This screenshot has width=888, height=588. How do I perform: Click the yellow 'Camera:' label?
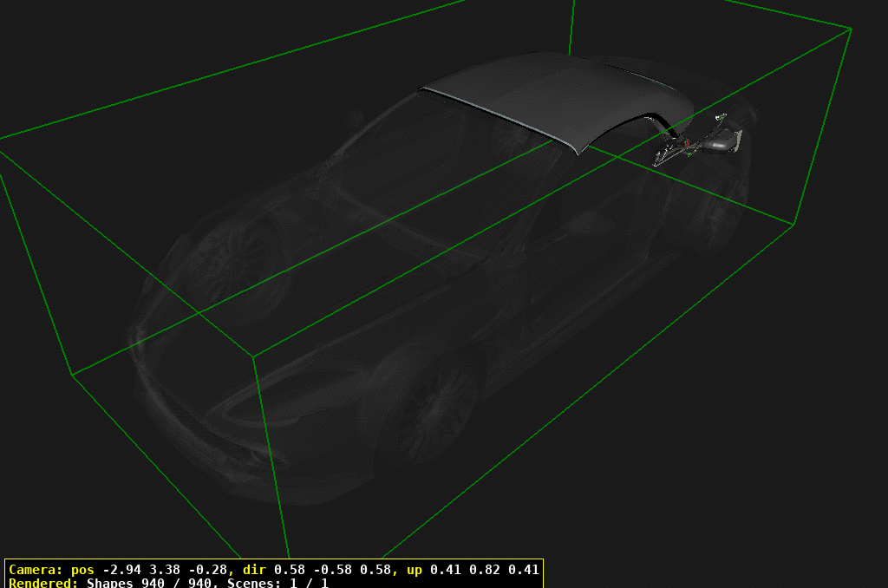(36, 570)
